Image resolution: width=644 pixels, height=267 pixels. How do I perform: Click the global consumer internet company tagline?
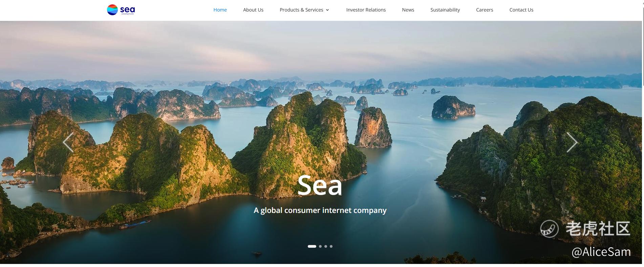coord(320,210)
